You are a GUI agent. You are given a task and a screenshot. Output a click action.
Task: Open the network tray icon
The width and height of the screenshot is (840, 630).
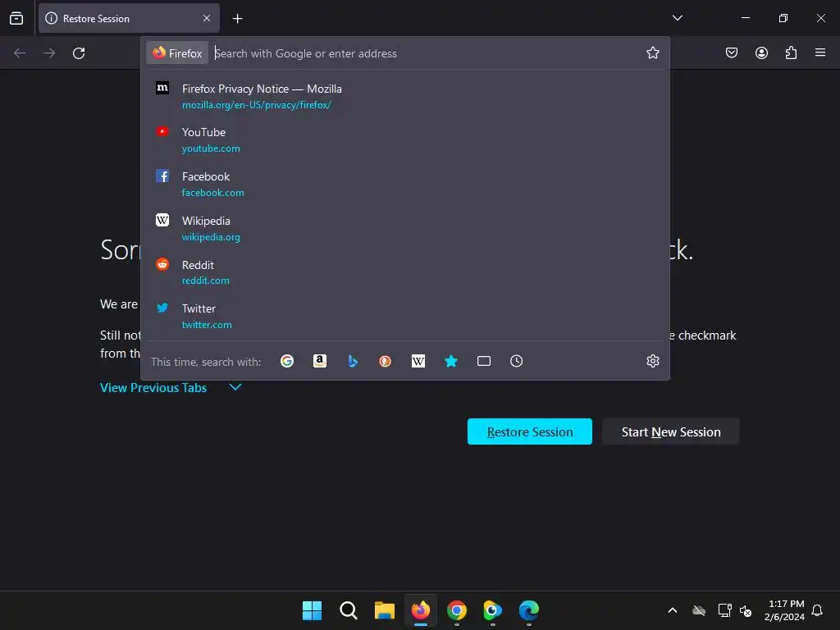pos(724,610)
